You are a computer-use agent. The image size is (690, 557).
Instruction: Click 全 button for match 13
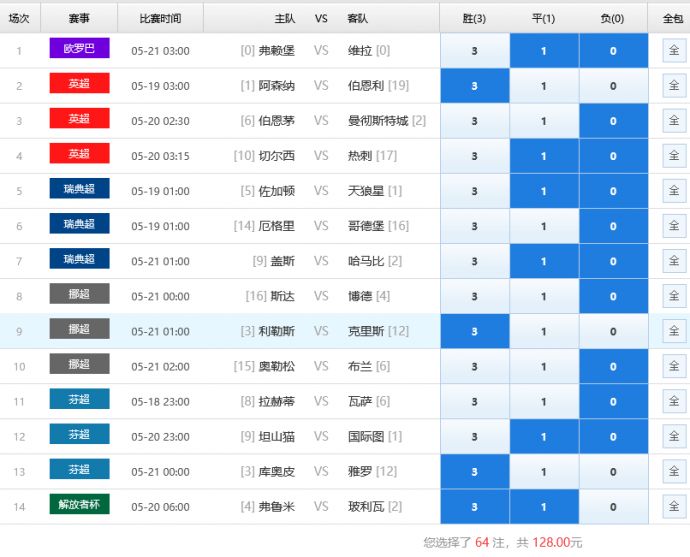[x=674, y=472]
